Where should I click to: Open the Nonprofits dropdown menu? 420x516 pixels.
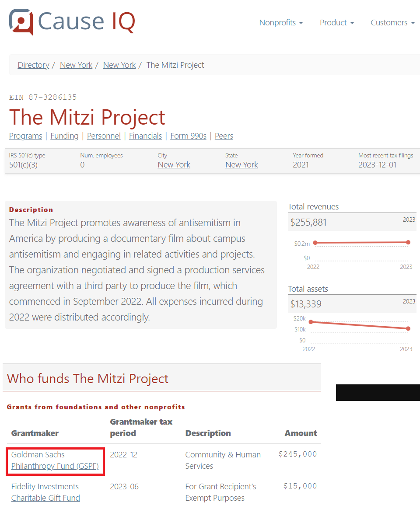(281, 23)
